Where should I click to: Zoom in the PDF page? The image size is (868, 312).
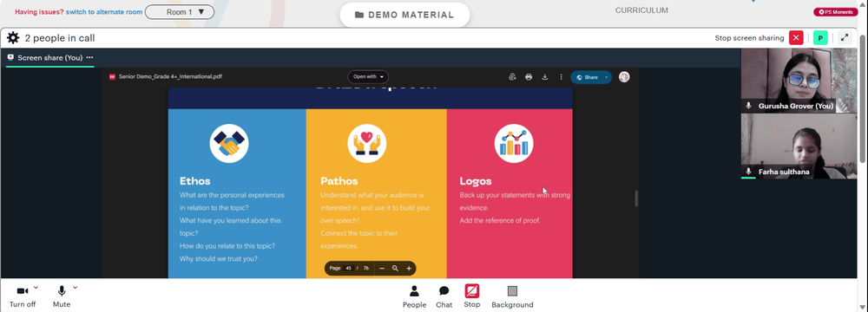click(x=409, y=269)
